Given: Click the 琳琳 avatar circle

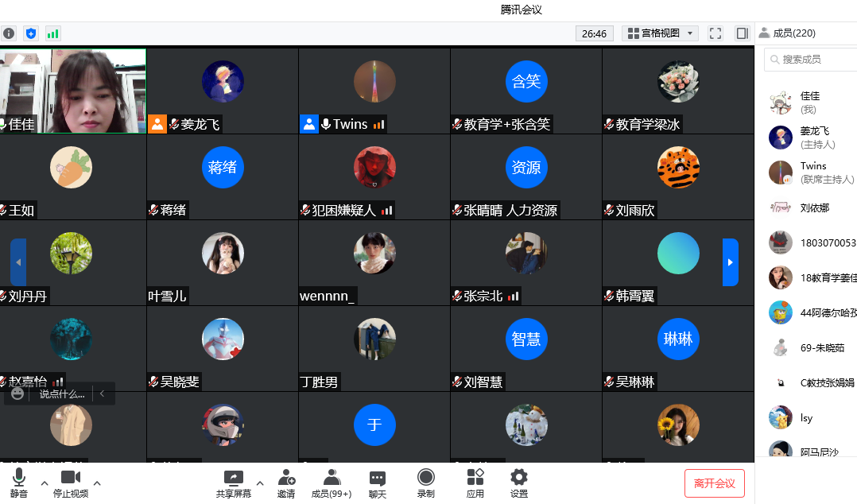Looking at the screenshot, I should [678, 339].
